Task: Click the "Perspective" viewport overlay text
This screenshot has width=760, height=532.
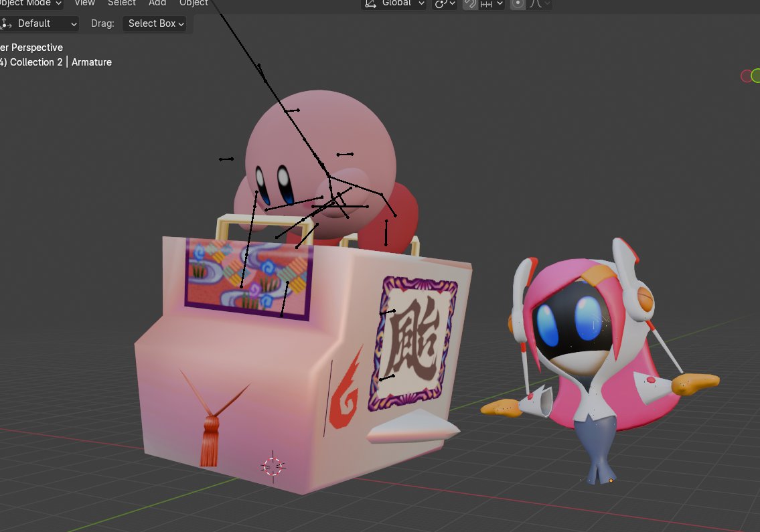Action: pyautogui.click(x=37, y=48)
